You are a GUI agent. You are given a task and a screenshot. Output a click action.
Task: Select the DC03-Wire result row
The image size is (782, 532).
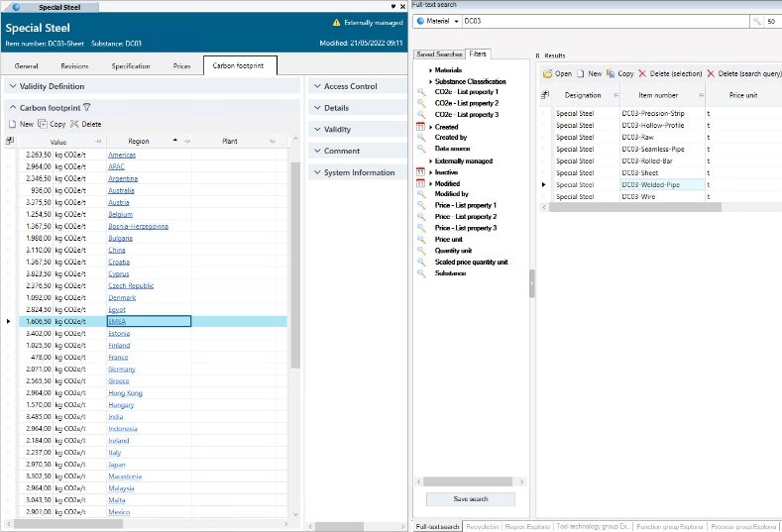[x=661, y=197]
